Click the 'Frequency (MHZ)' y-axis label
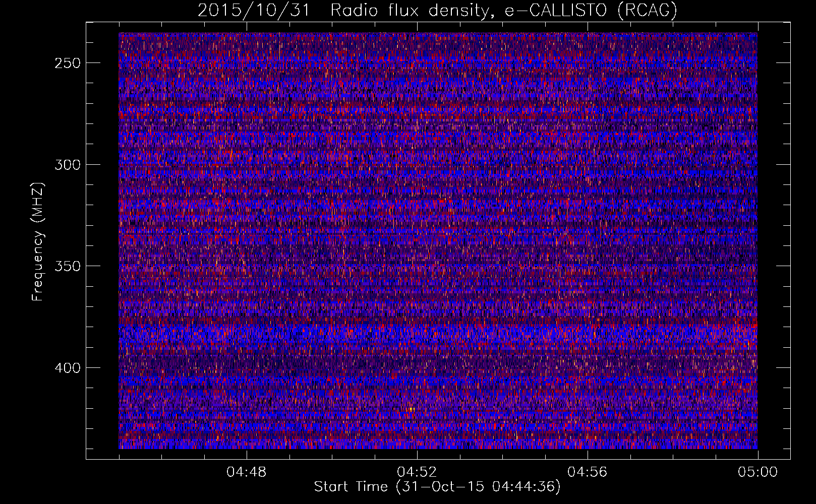This screenshot has width=816, height=504. pyautogui.click(x=38, y=241)
